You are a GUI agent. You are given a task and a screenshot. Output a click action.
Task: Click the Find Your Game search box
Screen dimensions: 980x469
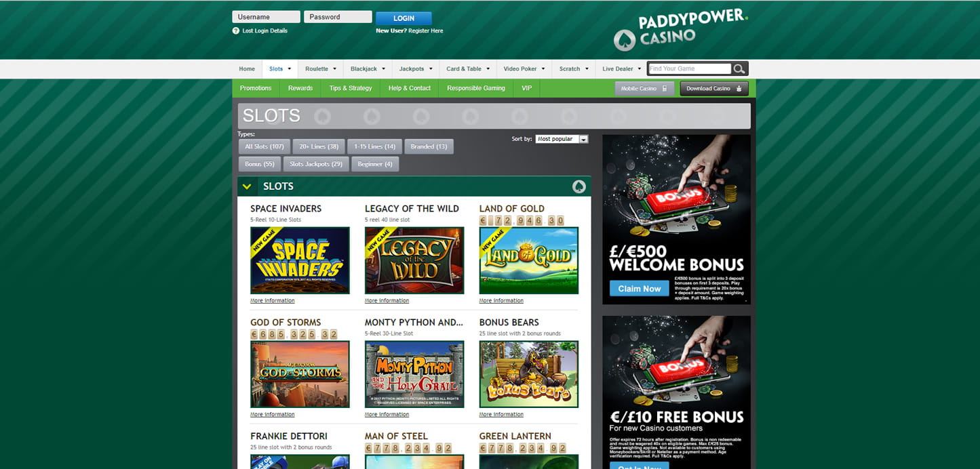point(690,68)
